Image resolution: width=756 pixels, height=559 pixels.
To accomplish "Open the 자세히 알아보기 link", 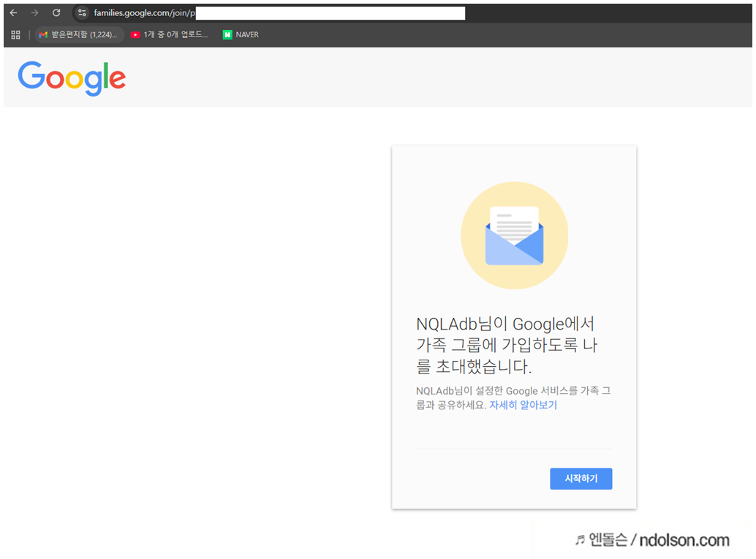I will pos(523,405).
